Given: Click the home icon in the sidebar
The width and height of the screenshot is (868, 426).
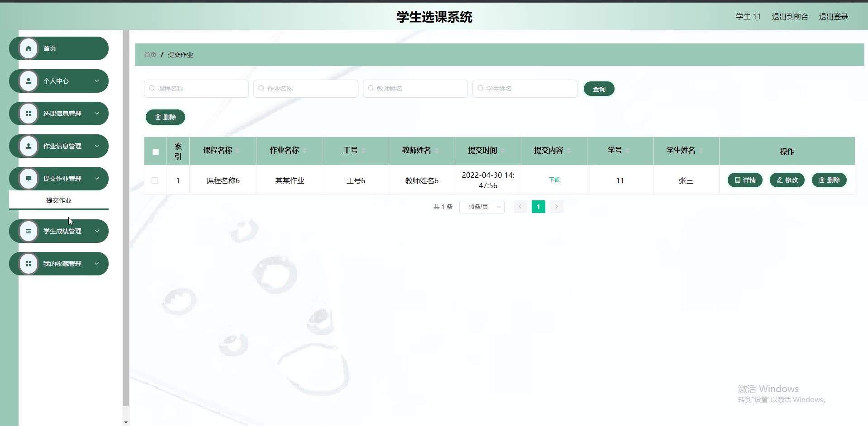Looking at the screenshot, I should (x=29, y=48).
